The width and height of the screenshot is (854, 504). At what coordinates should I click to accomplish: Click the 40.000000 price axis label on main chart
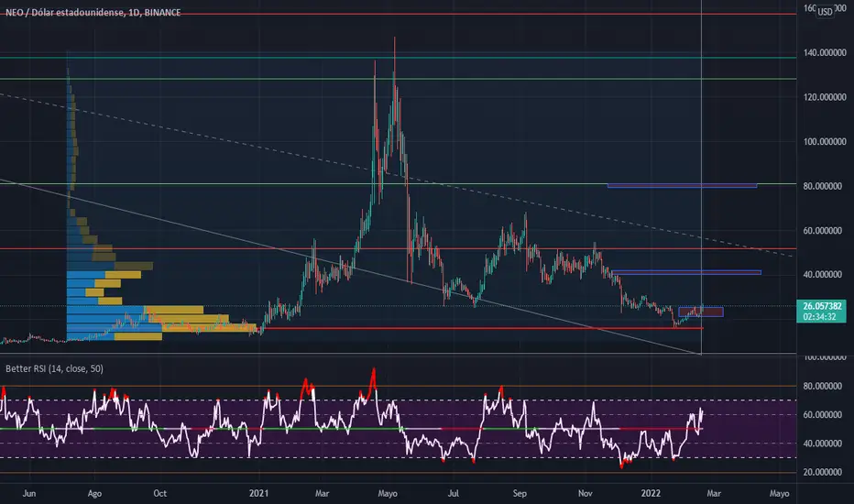coord(823,275)
